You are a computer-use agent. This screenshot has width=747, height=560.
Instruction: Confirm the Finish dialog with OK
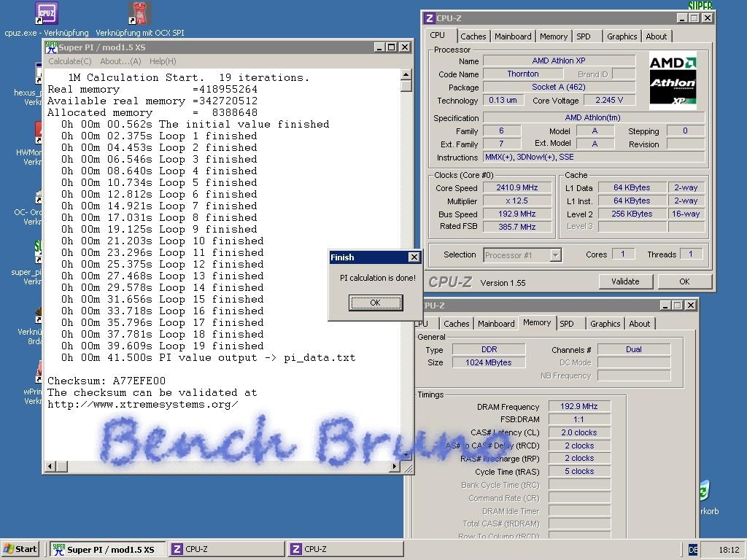(376, 303)
